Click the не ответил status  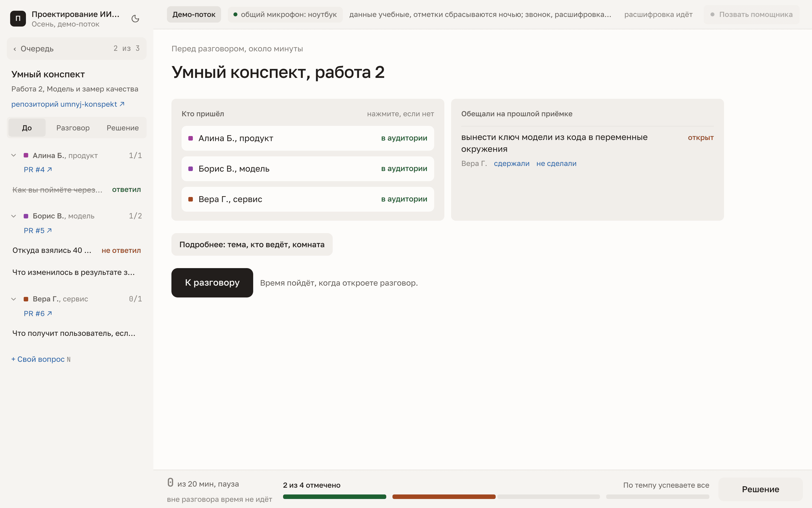(121, 250)
